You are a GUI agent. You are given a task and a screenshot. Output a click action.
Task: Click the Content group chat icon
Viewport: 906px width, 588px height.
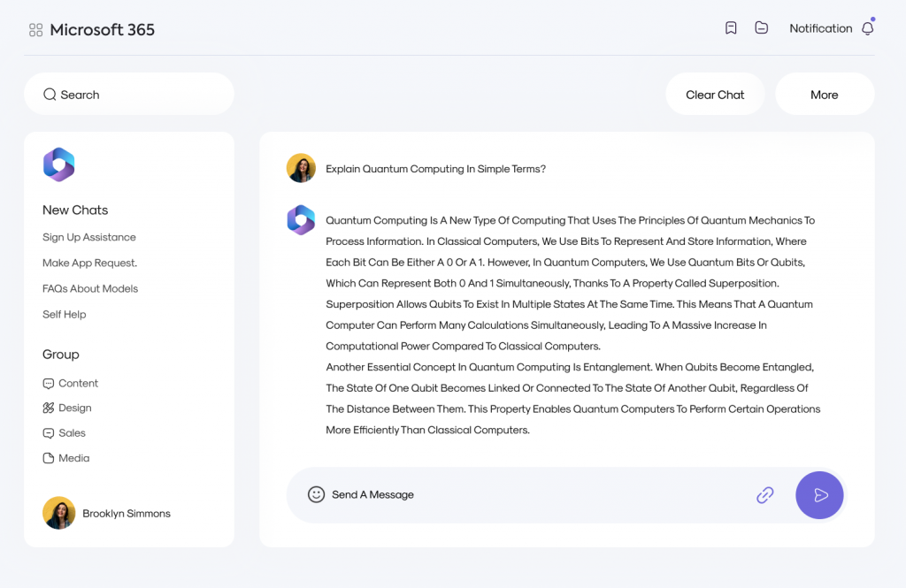[x=49, y=384]
